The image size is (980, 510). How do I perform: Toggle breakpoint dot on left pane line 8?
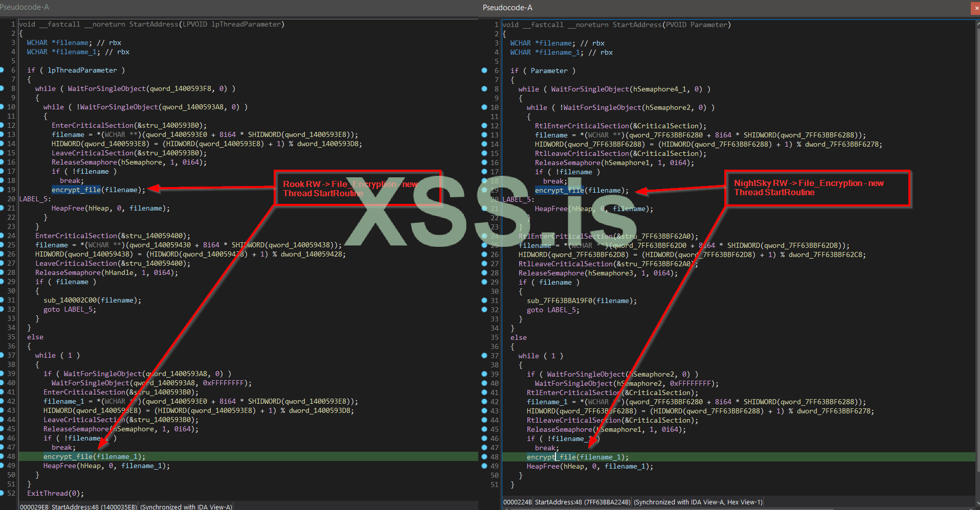coord(2,88)
